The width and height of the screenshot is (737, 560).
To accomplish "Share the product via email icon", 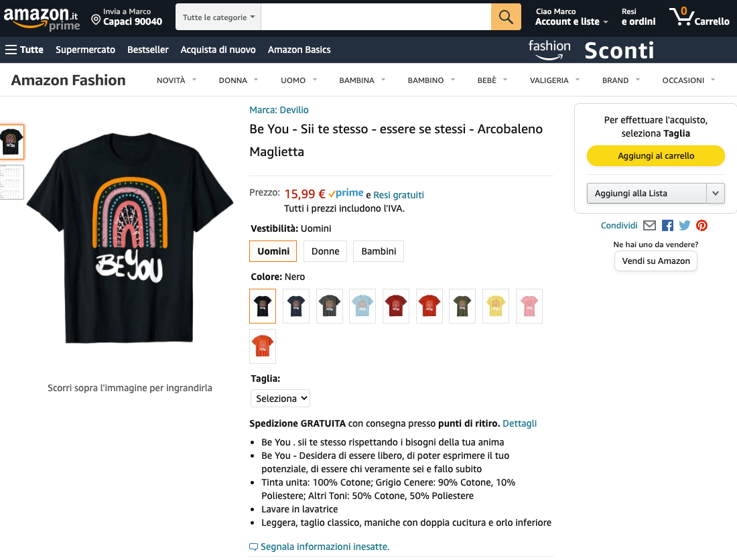I will (x=649, y=225).
